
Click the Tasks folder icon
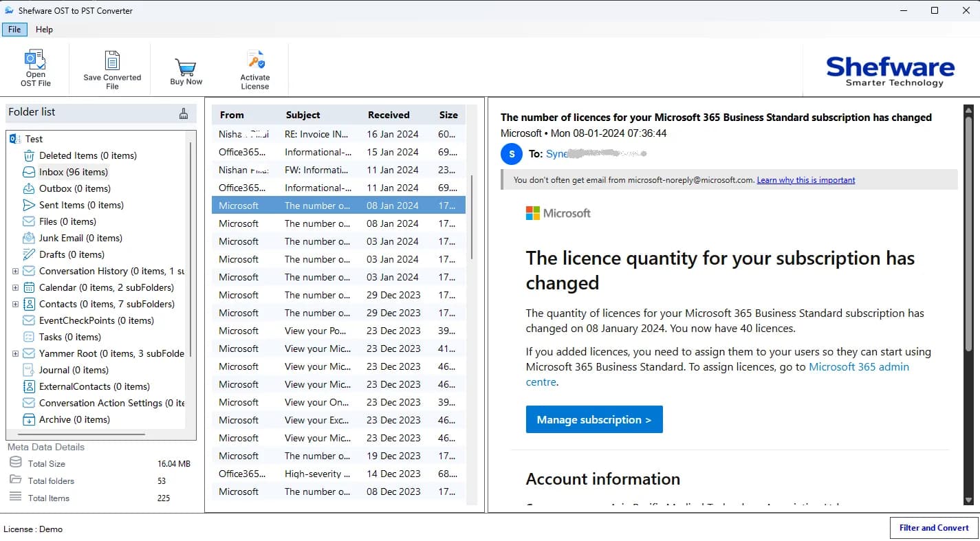[29, 337]
